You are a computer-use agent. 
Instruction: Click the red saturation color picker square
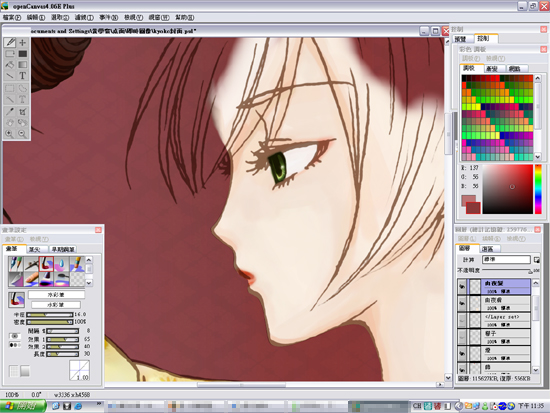click(x=508, y=189)
